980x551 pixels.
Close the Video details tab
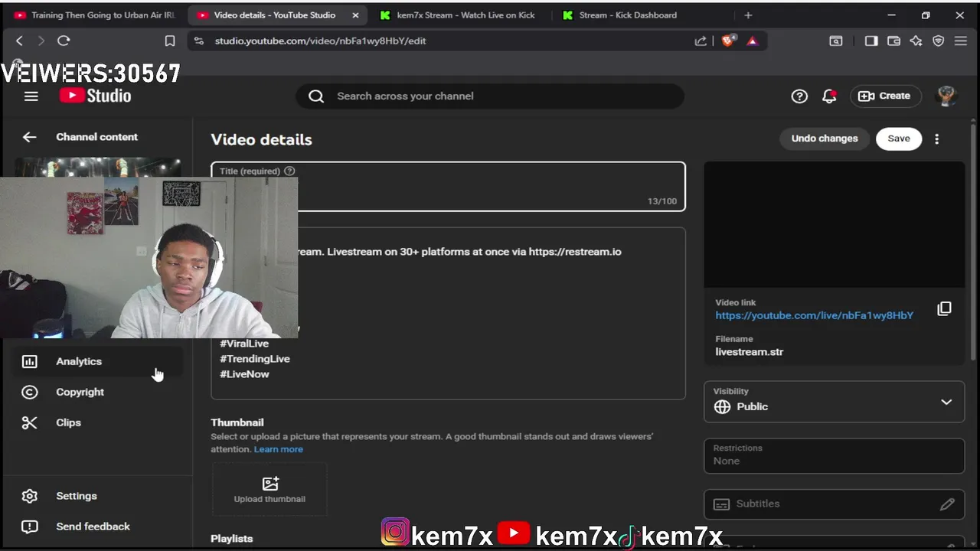[x=355, y=15]
